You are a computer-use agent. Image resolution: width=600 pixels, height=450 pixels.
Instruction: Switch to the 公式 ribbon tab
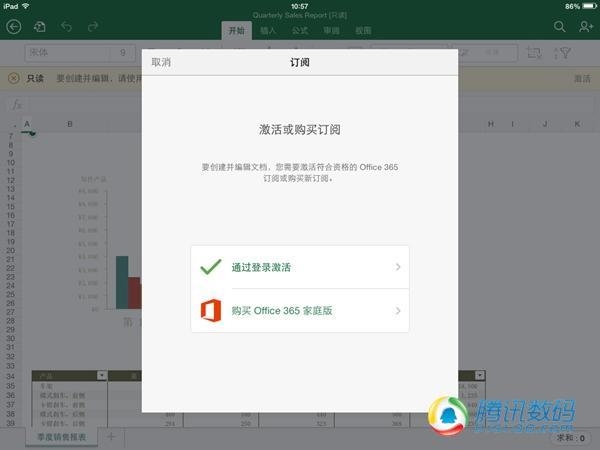coord(300,31)
